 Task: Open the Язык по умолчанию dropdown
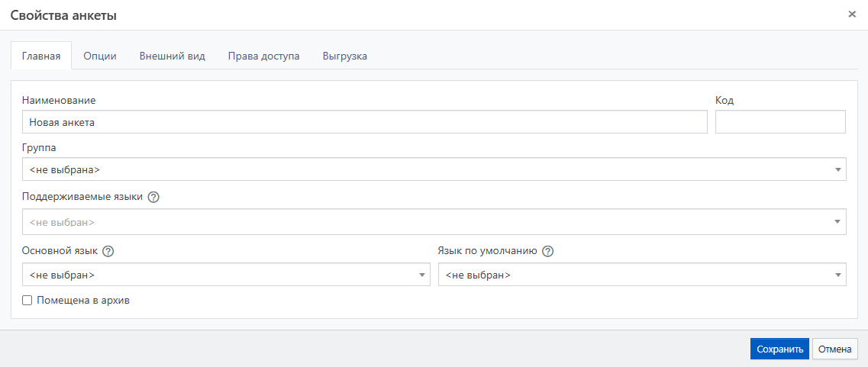(x=642, y=275)
